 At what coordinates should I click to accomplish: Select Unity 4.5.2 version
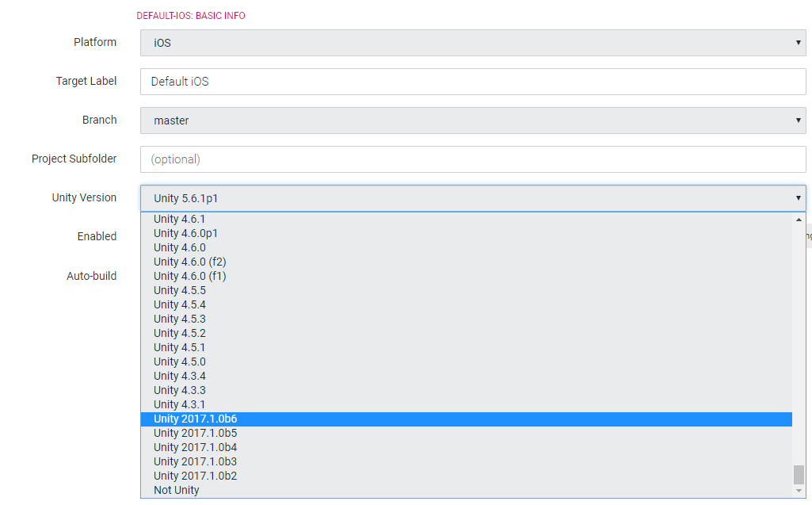pyautogui.click(x=466, y=334)
